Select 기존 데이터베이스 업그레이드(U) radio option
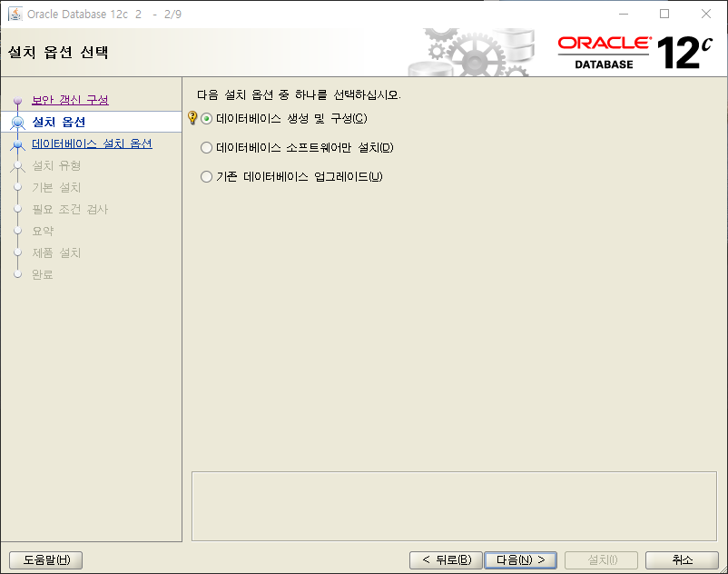 pos(291,176)
